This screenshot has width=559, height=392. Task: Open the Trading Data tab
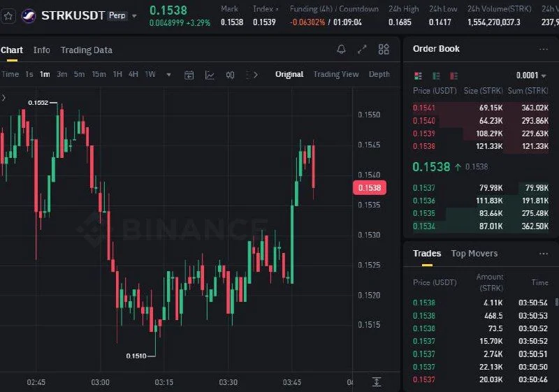[x=86, y=50]
